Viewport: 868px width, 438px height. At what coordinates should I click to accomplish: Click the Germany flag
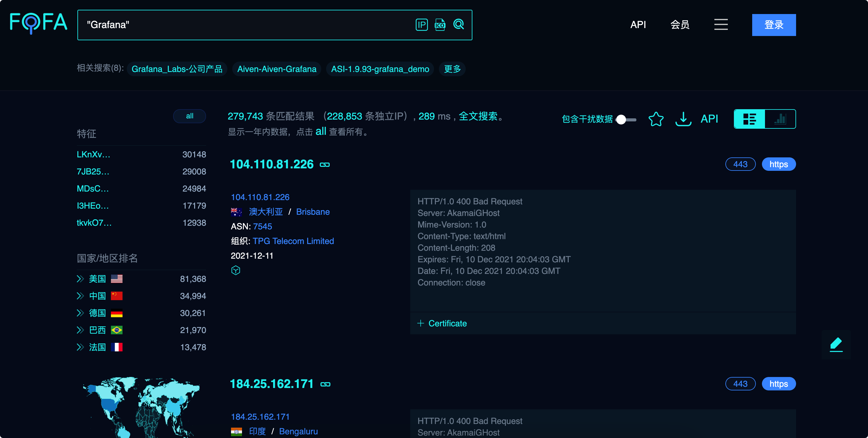[117, 313]
